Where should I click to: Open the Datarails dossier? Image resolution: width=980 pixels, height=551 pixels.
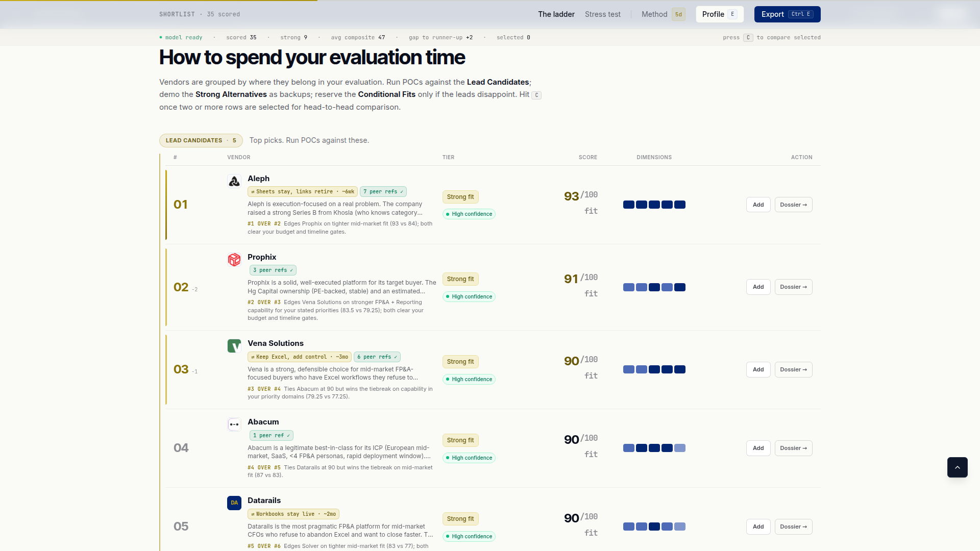[x=793, y=527]
